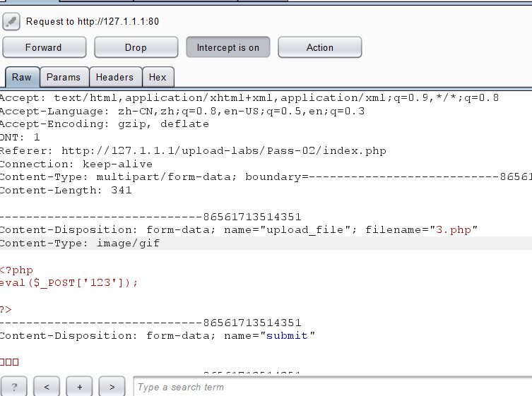532x396 pixels.
Task: Click the Content-Type: image/gif line
Action: pyautogui.click(x=80, y=244)
